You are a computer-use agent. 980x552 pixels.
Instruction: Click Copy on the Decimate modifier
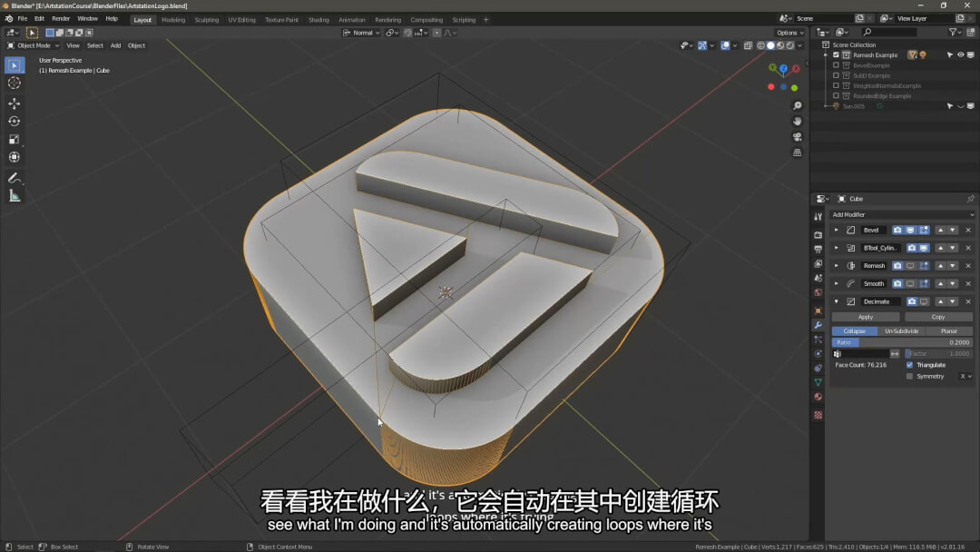pos(938,317)
